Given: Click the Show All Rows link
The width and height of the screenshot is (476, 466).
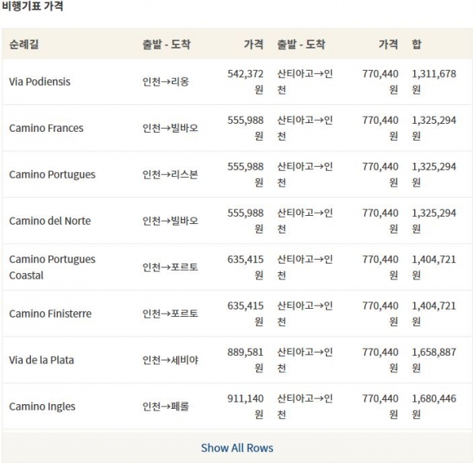Looking at the screenshot, I should 236,448.
